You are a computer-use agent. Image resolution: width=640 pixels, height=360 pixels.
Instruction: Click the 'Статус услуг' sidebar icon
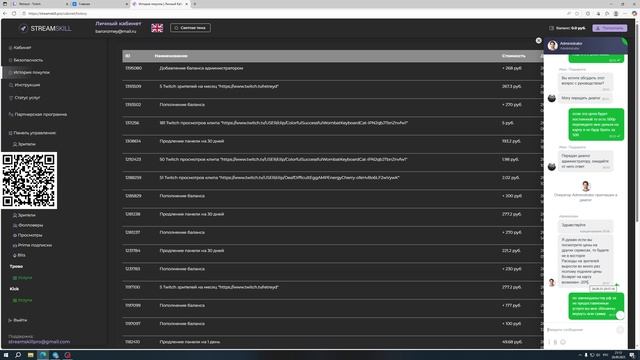[x=11, y=98]
